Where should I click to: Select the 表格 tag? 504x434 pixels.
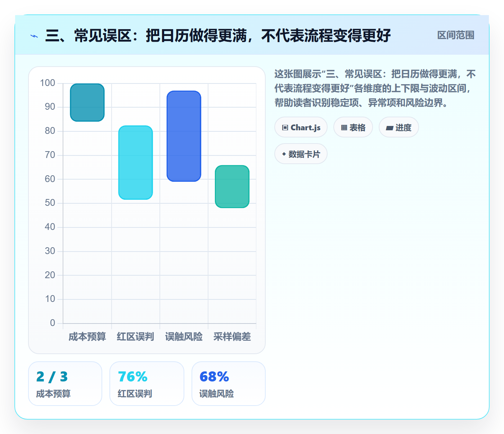353,127
